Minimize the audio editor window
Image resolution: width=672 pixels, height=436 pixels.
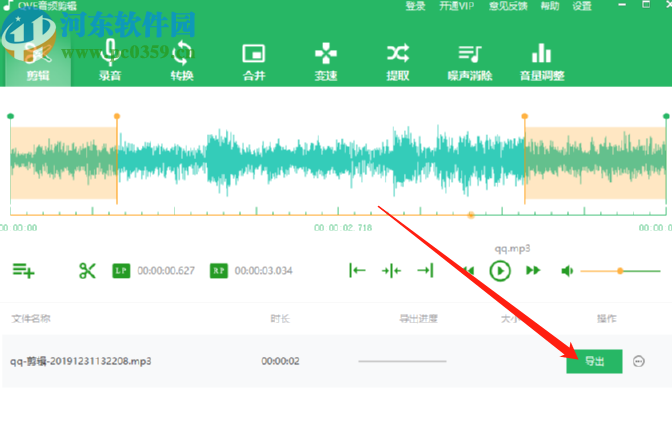coord(622,5)
